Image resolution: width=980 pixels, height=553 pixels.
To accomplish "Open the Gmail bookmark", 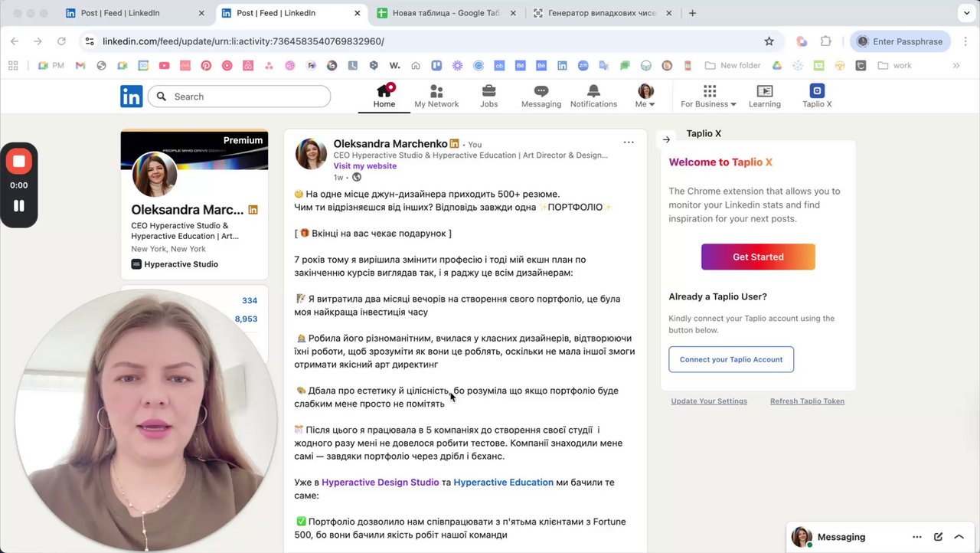I will [x=80, y=66].
